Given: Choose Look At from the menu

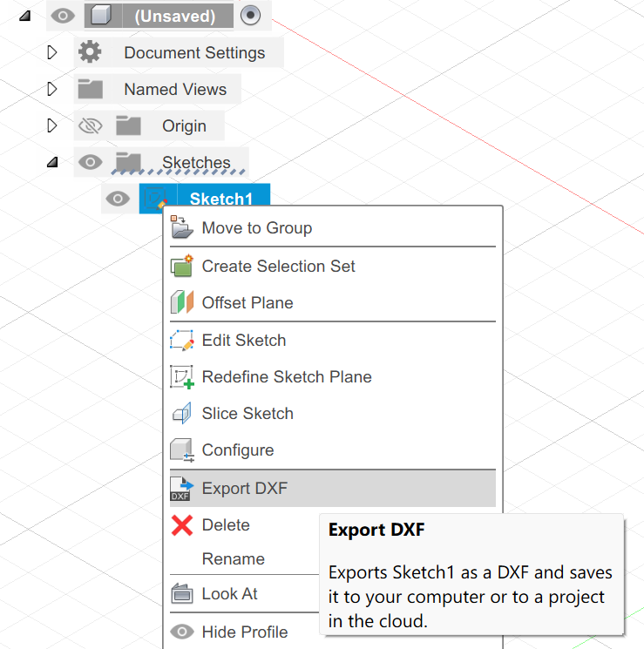Looking at the screenshot, I should tap(230, 594).
